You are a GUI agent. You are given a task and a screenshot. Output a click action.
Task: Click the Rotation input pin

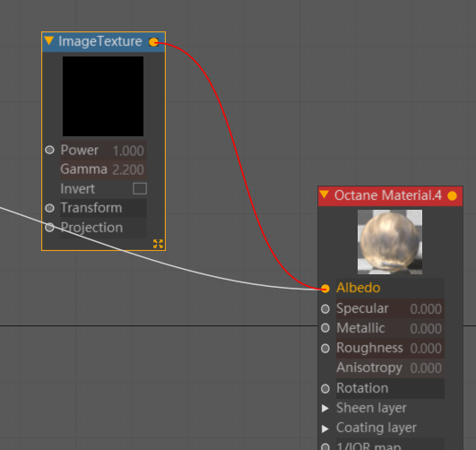[325, 388]
